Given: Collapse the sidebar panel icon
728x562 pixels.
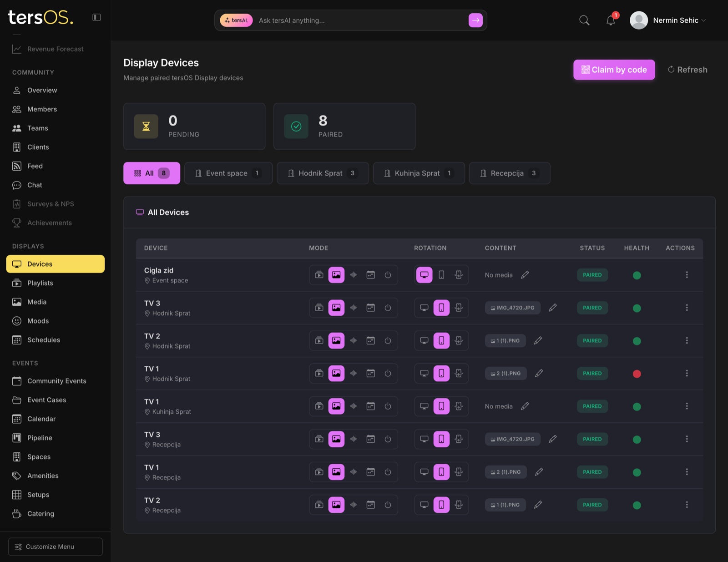Looking at the screenshot, I should click(96, 17).
